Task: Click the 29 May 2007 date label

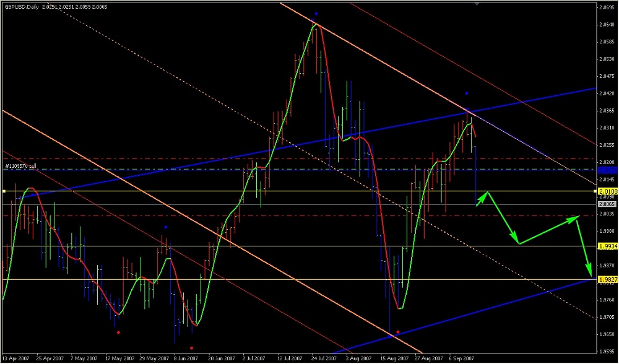Action: [x=153, y=358]
